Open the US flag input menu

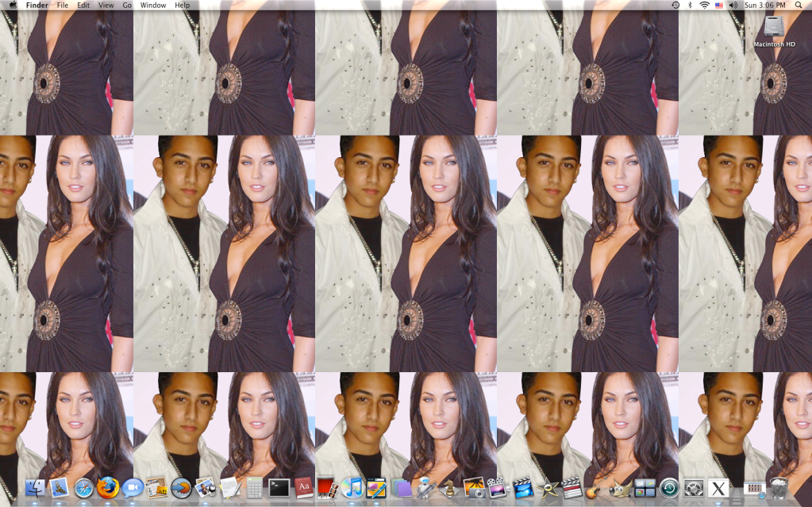point(719,6)
